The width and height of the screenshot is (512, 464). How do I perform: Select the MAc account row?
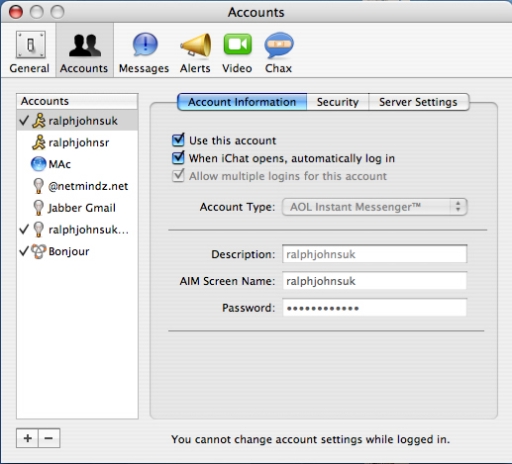(x=77, y=164)
